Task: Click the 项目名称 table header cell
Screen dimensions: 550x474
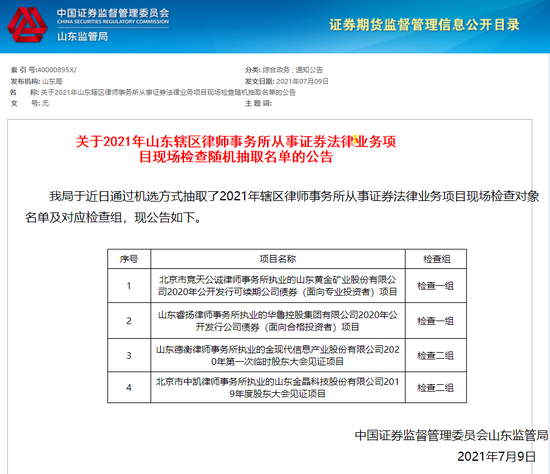Action: (278, 259)
